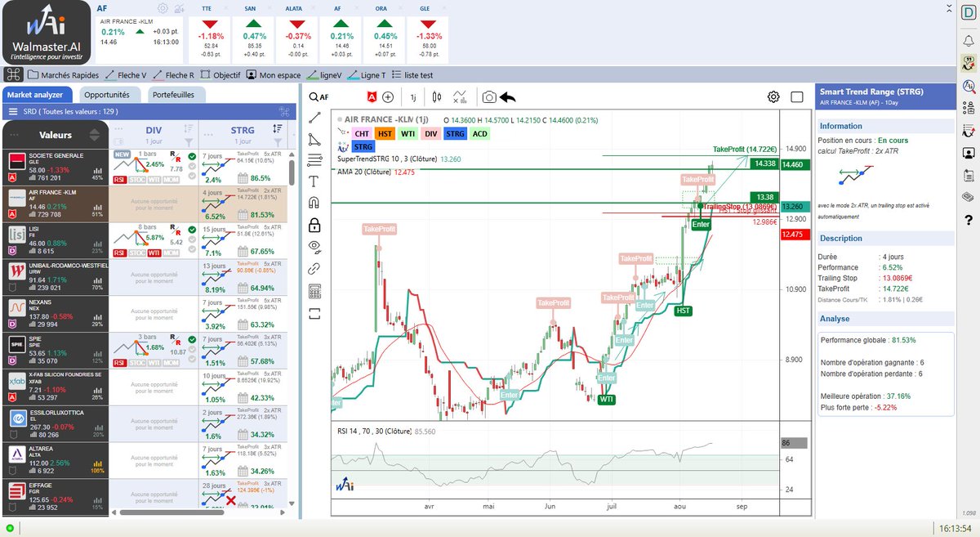Select the triangle shape drawing tool
This screenshot has width=980, height=537.
coord(315,139)
